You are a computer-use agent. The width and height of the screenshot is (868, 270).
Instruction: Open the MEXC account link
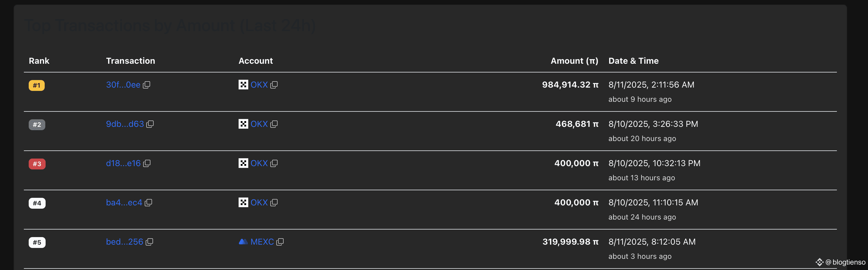(262, 242)
